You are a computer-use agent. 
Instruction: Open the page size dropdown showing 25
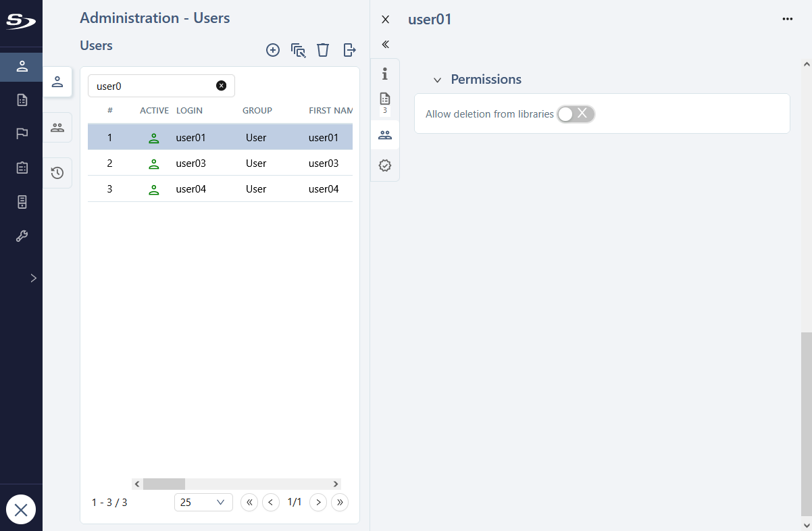203,502
